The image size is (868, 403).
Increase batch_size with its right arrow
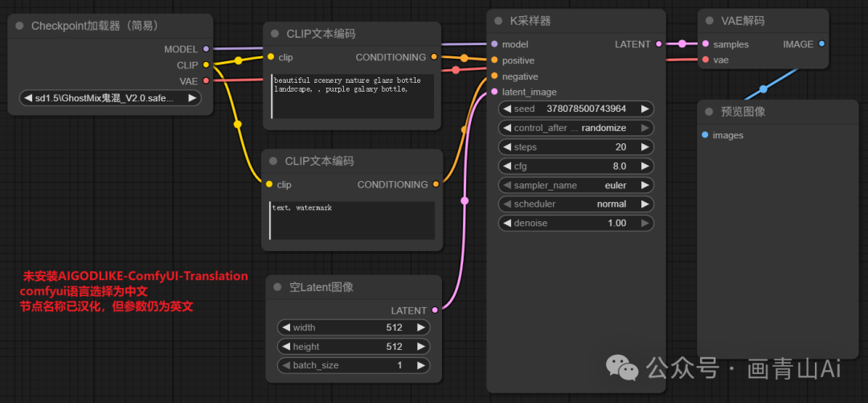pyautogui.click(x=421, y=365)
